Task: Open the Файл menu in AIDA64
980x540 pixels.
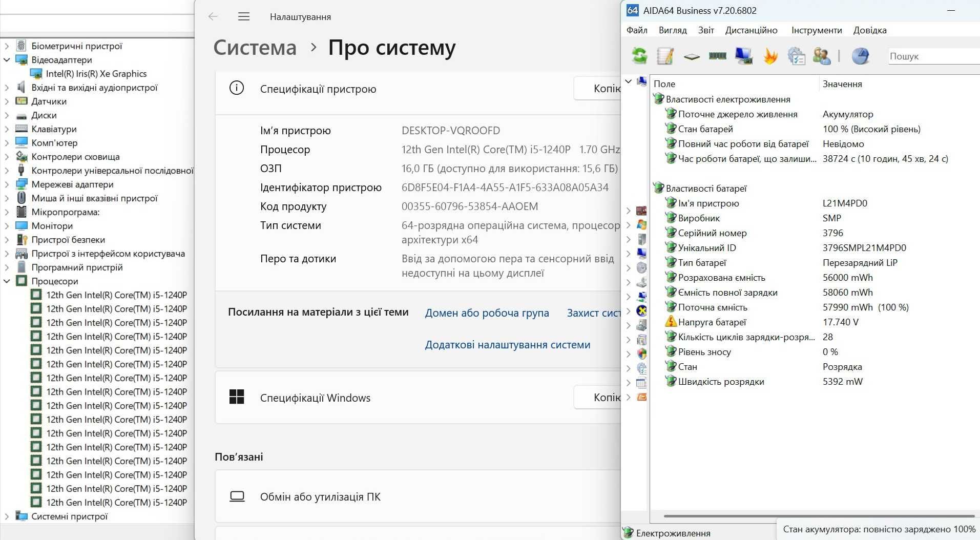Action: [637, 30]
